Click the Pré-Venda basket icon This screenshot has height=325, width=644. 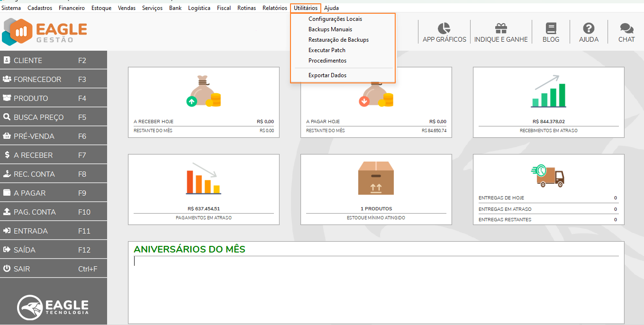(x=7, y=136)
